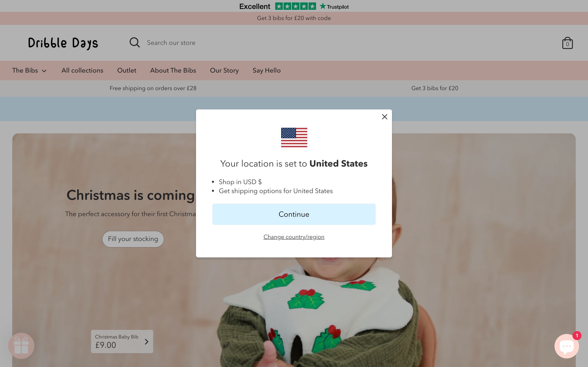Click the shopping bag cart icon
This screenshot has height=367, width=588.
pyautogui.click(x=567, y=43)
